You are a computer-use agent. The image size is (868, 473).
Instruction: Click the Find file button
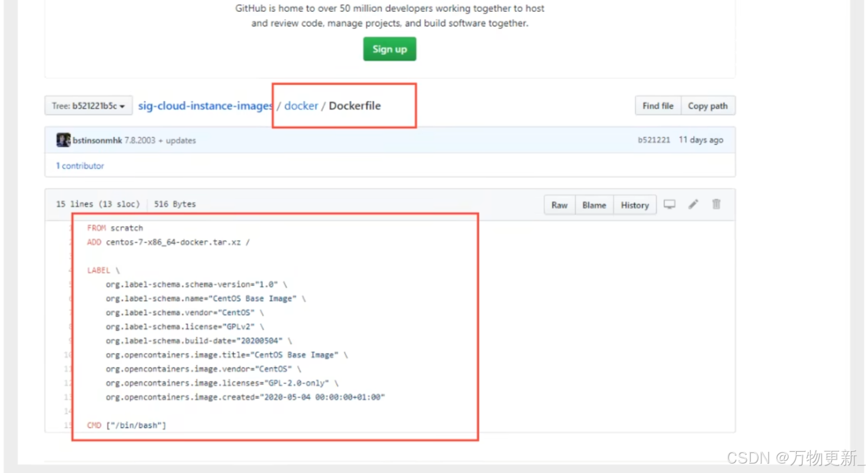pyautogui.click(x=658, y=106)
